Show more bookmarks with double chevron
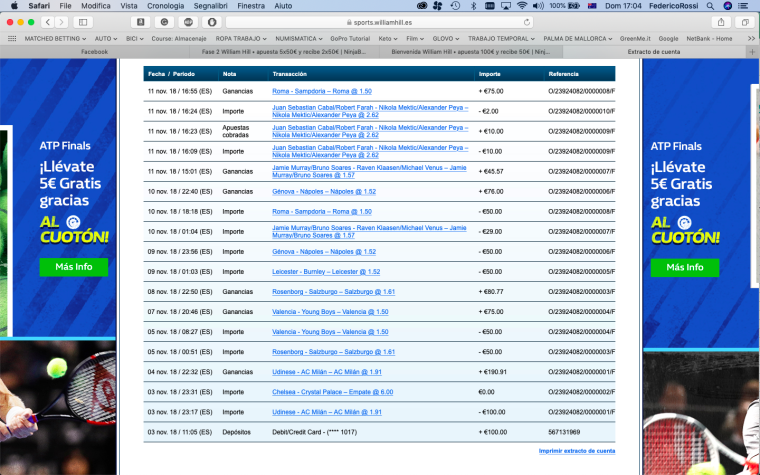The width and height of the screenshot is (760, 475). [x=751, y=38]
